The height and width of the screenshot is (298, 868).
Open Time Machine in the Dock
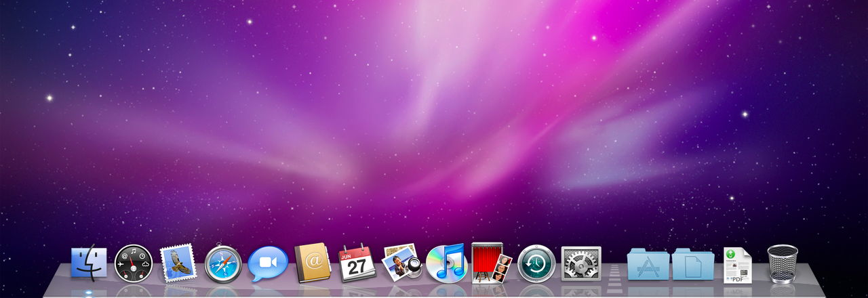pos(536,263)
